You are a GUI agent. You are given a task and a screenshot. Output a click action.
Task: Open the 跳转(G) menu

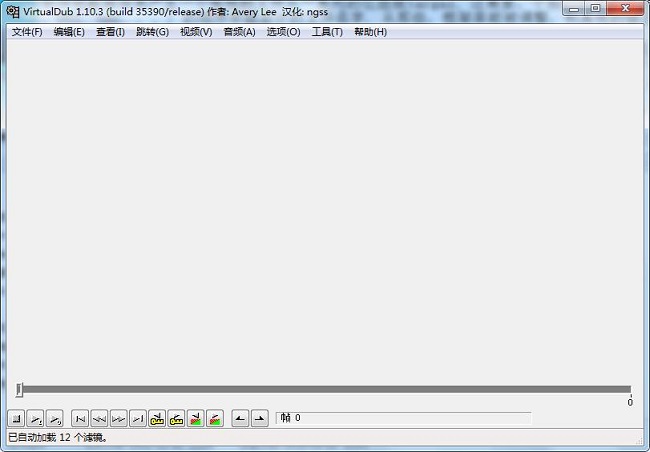click(x=152, y=32)
